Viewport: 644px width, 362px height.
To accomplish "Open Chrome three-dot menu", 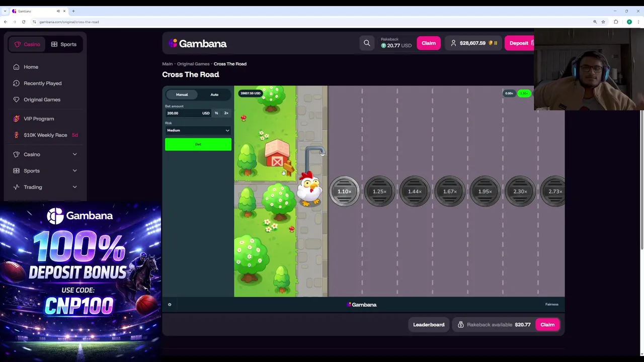I will tap(638, 22).
